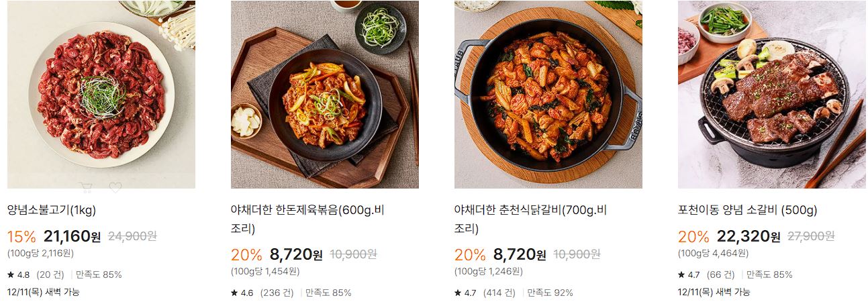Click the 22,320원 price of 소갈비
The width and height of the screenshot is (868, 304).
pos(749,236)
